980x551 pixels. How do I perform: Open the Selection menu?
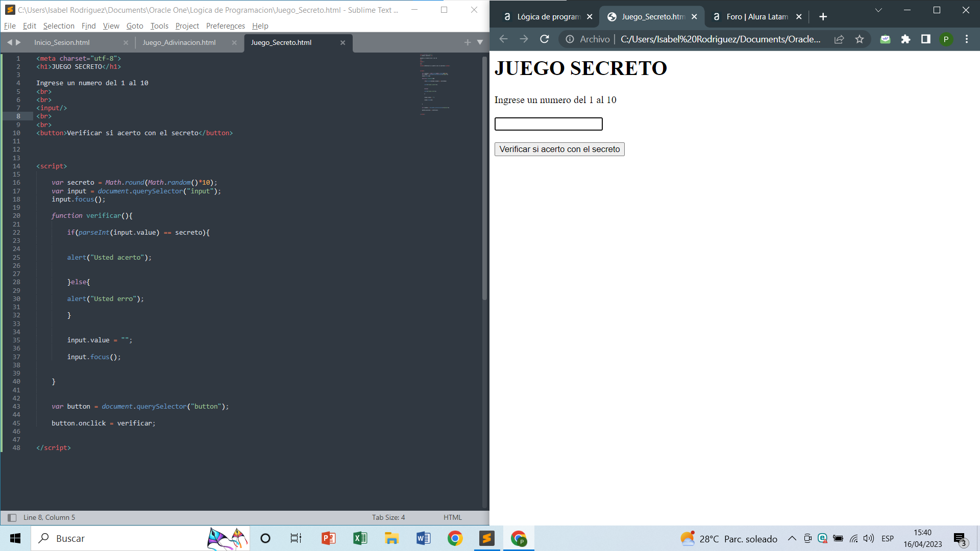tap(59, 26)
